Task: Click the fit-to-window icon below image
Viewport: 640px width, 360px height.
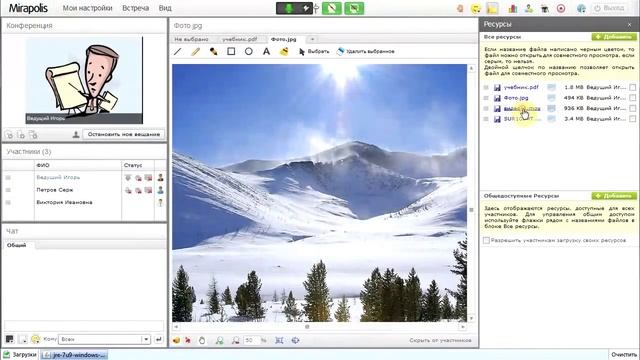Action: click(279, 340)
